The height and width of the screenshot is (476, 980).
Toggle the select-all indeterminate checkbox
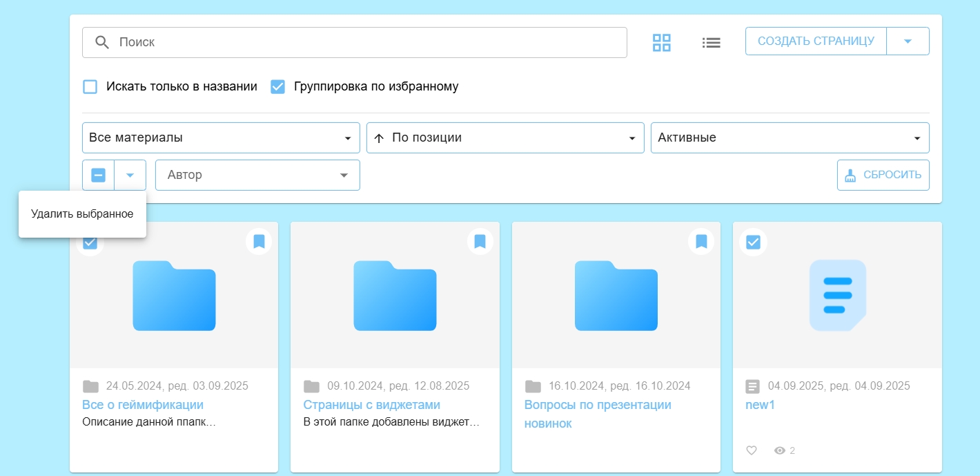(99, 175)
